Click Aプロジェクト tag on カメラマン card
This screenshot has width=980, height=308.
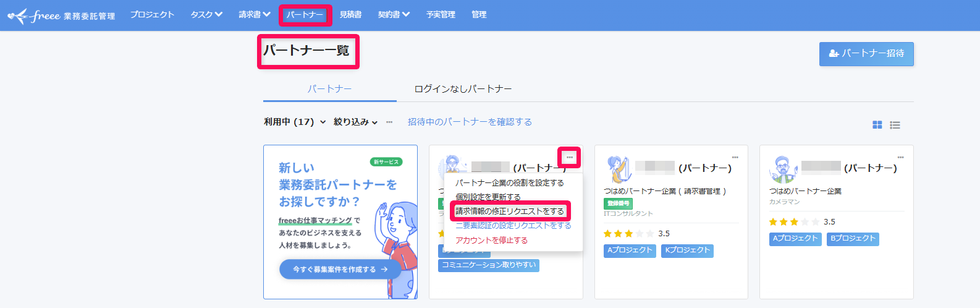pos(795,239)
